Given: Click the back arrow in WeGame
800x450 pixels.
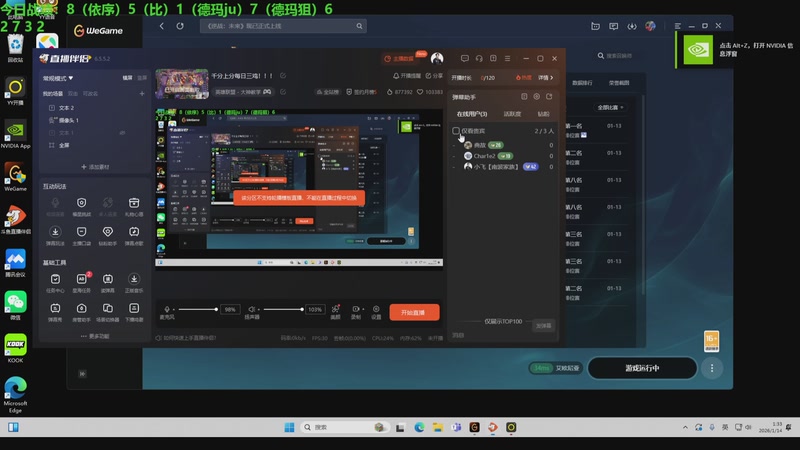Looking at the screenshot, I should pyautogui.click(x=162, y=26).
